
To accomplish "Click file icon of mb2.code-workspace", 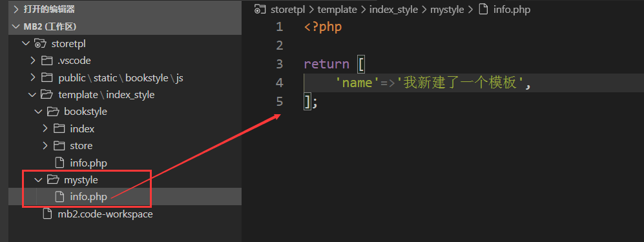I will click(48, 214).
